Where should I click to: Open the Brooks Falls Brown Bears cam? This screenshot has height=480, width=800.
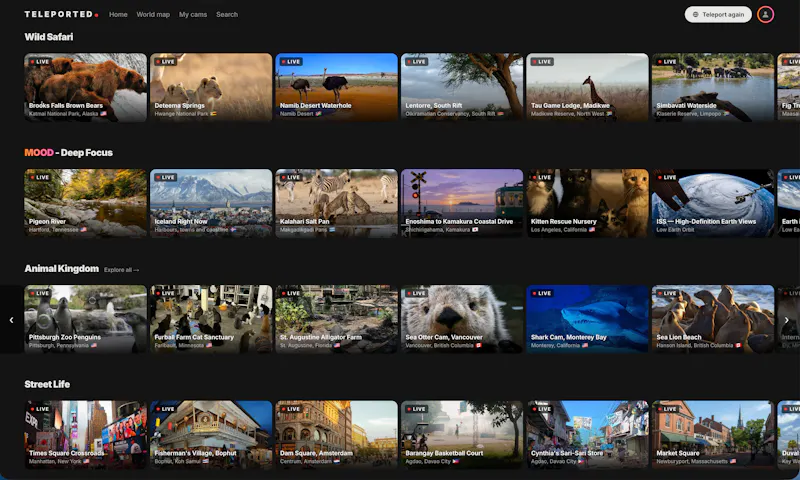85,87
